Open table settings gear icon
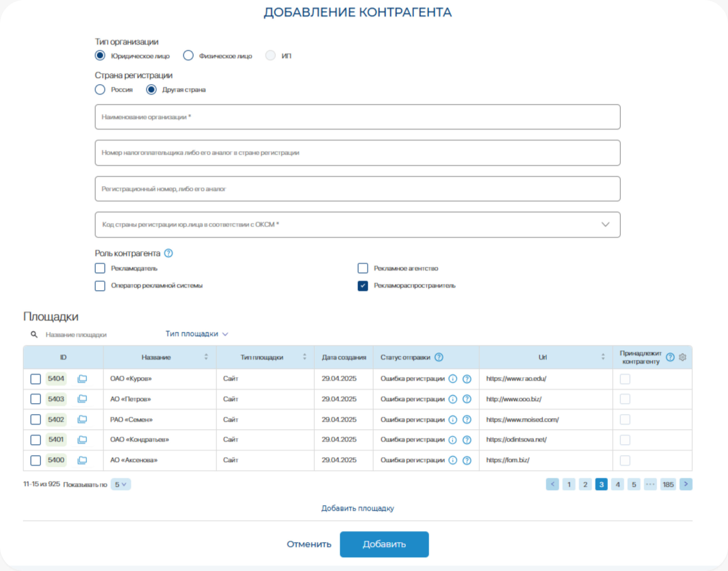 pos(682,357)
